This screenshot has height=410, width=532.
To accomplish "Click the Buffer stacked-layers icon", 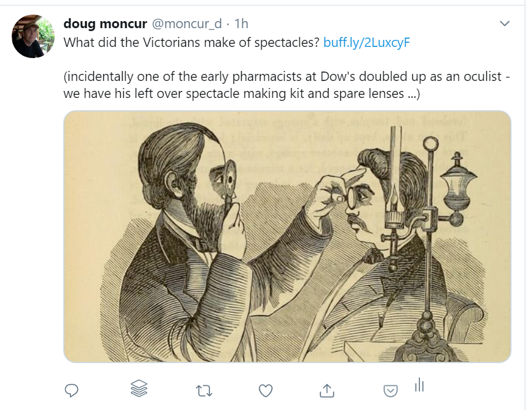I will tap(138, 388).
